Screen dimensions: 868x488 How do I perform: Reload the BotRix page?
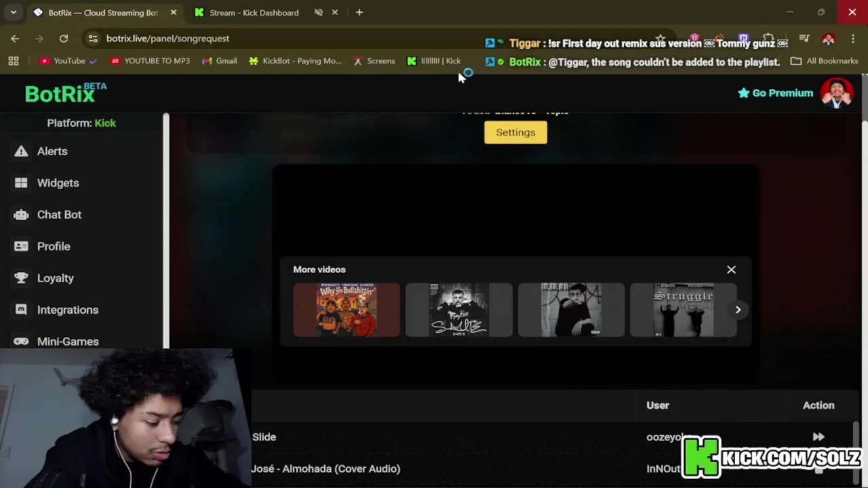pyautogui.click(x=64, y=39)
